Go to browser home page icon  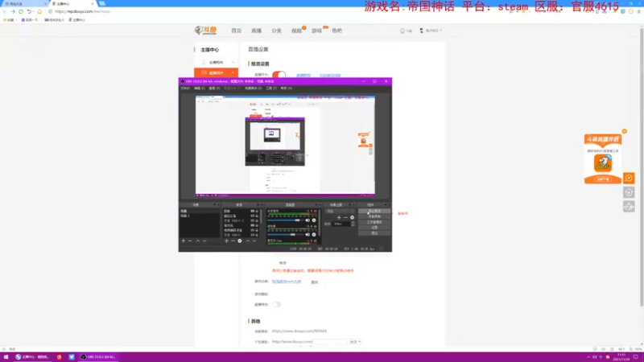[x=39, y=11]
